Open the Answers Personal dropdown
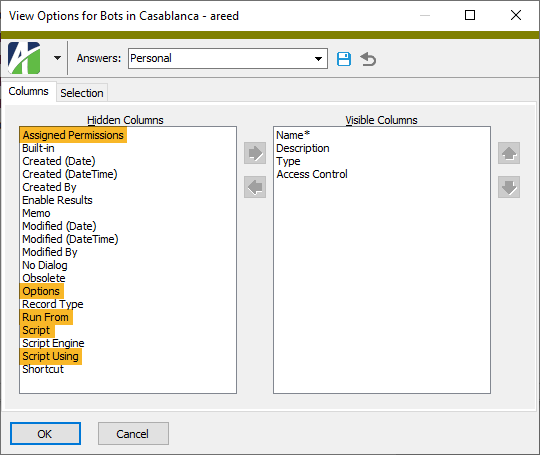Viewport: 540px width, 455px height. (228, 59)
